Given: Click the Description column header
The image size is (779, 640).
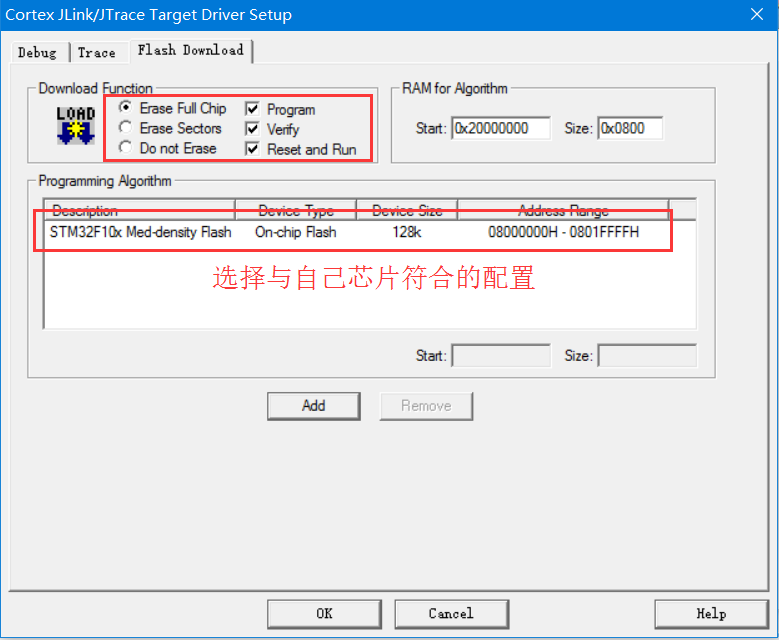Looking at the screenshot, I should (140, 211).
